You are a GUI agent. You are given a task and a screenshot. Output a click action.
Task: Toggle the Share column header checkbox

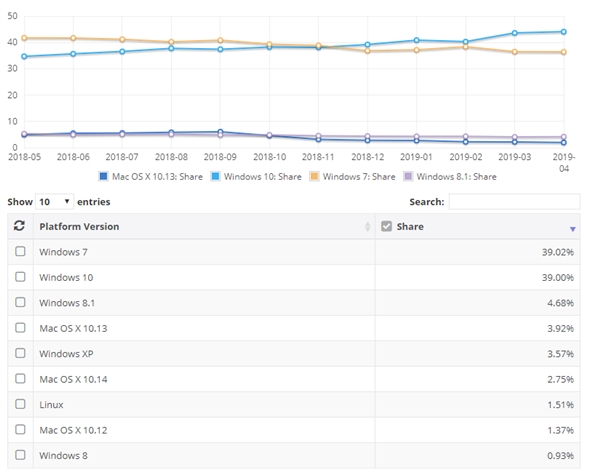point(386,226)
